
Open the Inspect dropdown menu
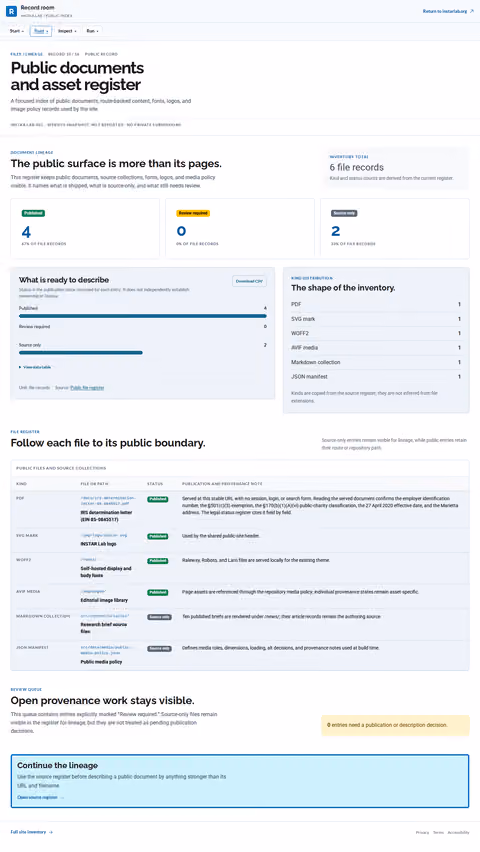[x=67, y=31]
